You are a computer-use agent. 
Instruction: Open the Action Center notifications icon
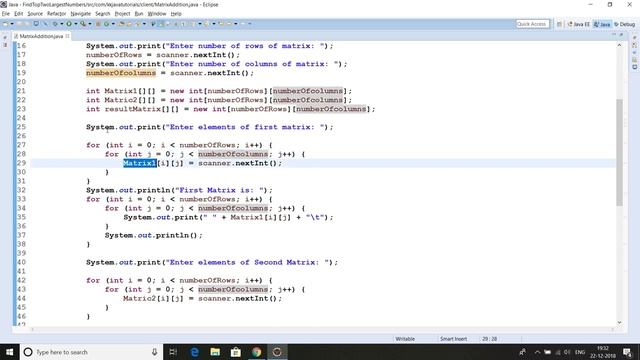pyautogui.click(x=627, y=352)
